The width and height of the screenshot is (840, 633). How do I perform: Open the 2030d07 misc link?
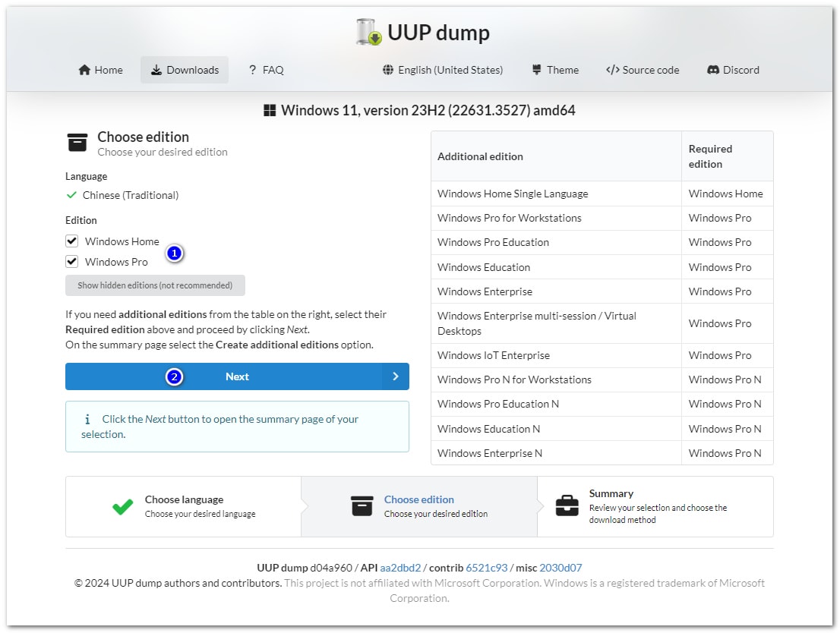(x=561, y=568)
